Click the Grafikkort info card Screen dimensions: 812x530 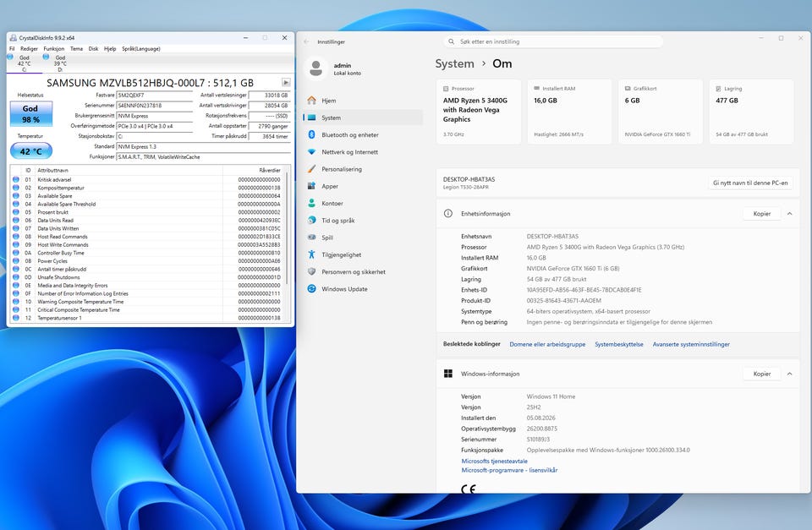(x=661, y=112)
